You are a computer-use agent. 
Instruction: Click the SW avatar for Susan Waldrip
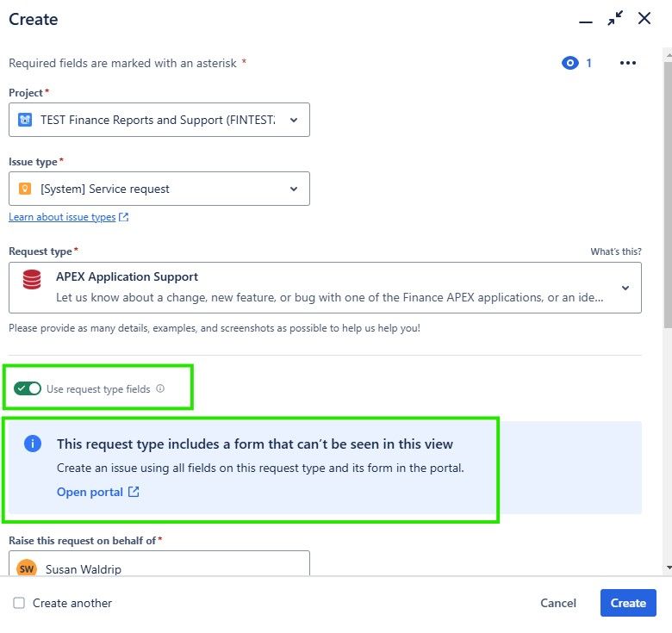pos(27,568)
